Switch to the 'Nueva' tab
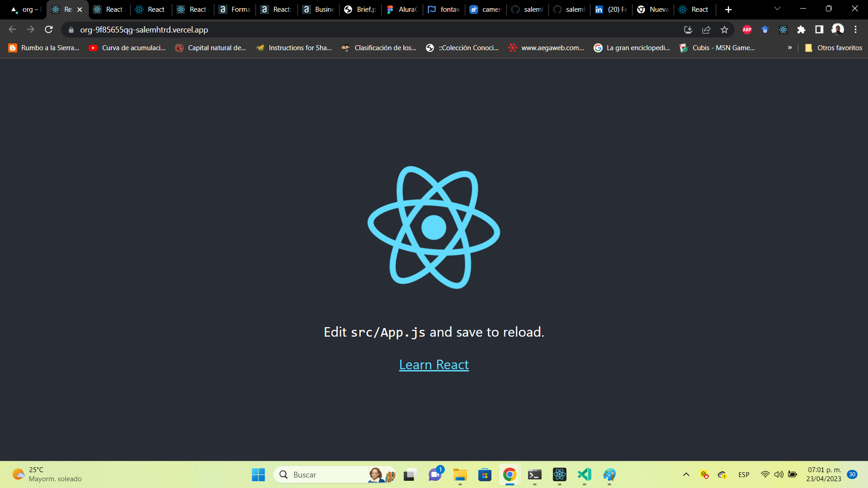The height and width of the screenshot is (488, 868). pos(653,9)
